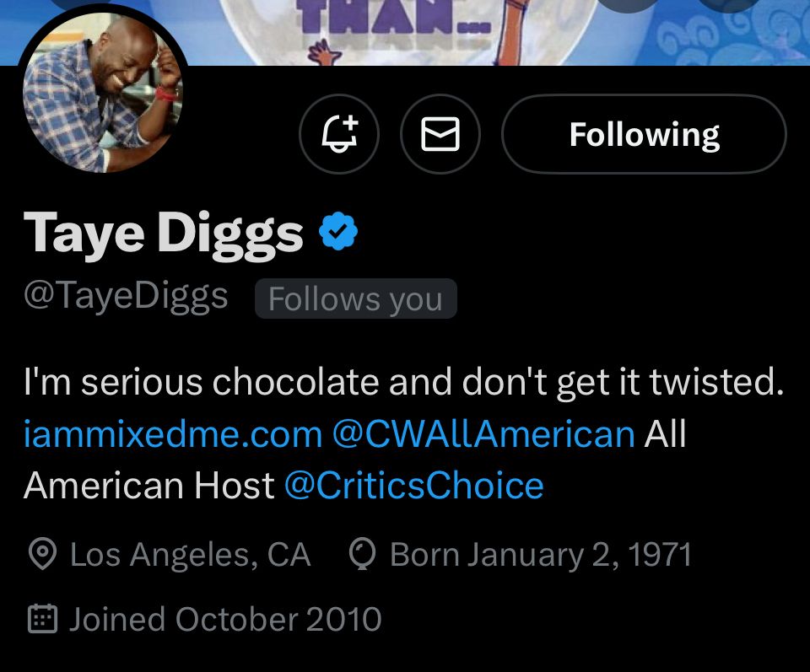The image size is (810, 672).
Task: Open direct messages via the envelope icon
Action: (x=440, y=134)
